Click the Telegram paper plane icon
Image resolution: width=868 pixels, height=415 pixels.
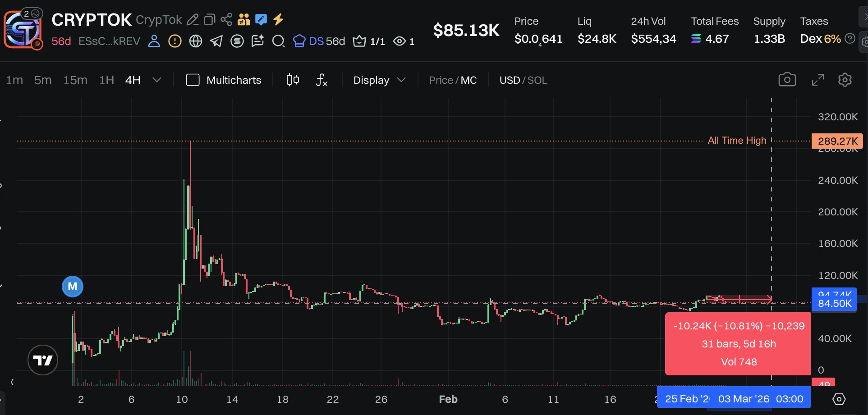coord(216,41)
